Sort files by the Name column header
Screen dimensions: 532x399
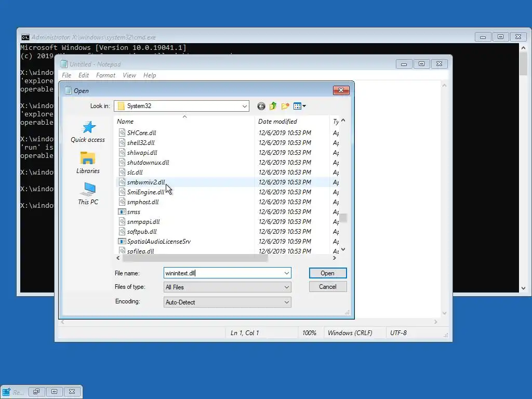[x=185, y=122]
